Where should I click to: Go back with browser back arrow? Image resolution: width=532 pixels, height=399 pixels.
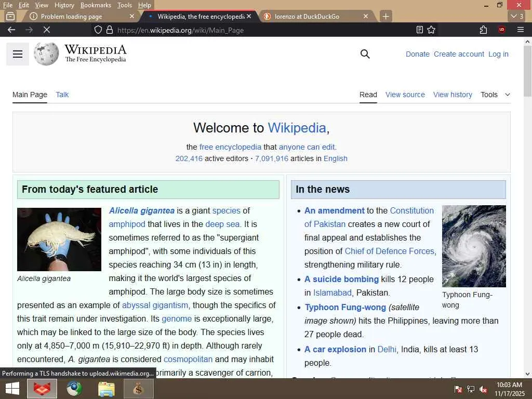tap(11, 30)
